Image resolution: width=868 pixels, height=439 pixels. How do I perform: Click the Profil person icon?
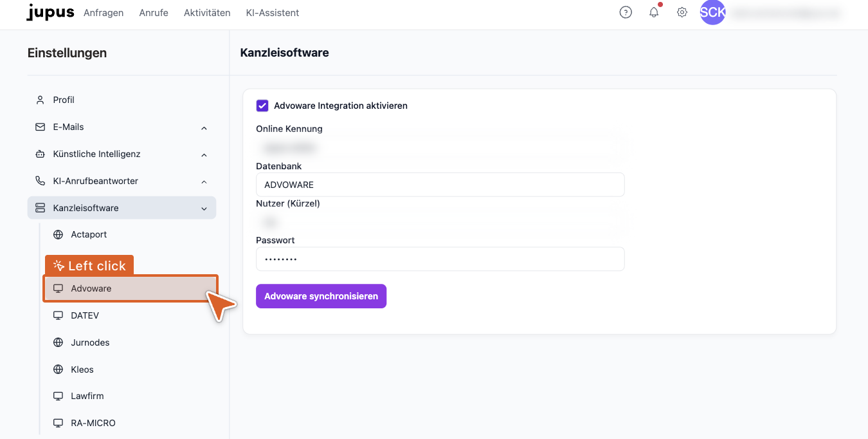(40, 100)
